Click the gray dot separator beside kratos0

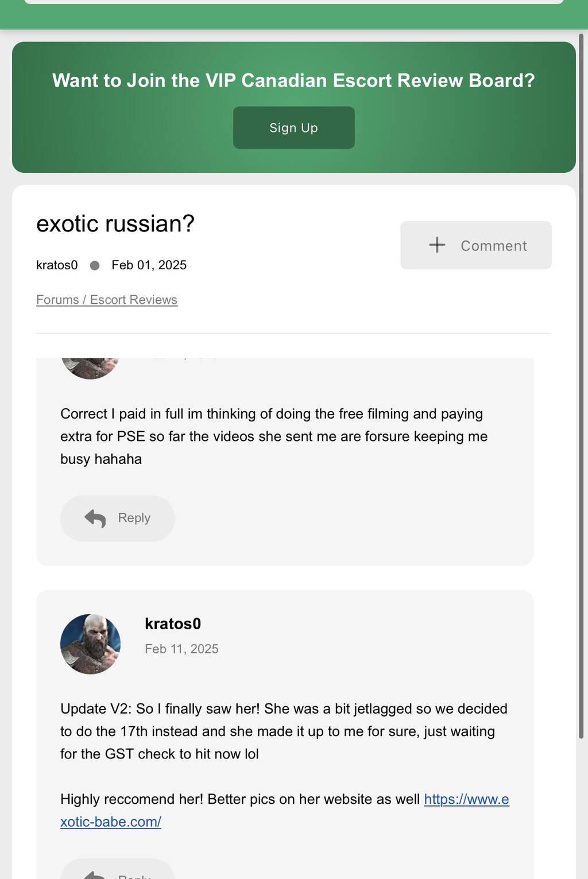tap(95, 265)
